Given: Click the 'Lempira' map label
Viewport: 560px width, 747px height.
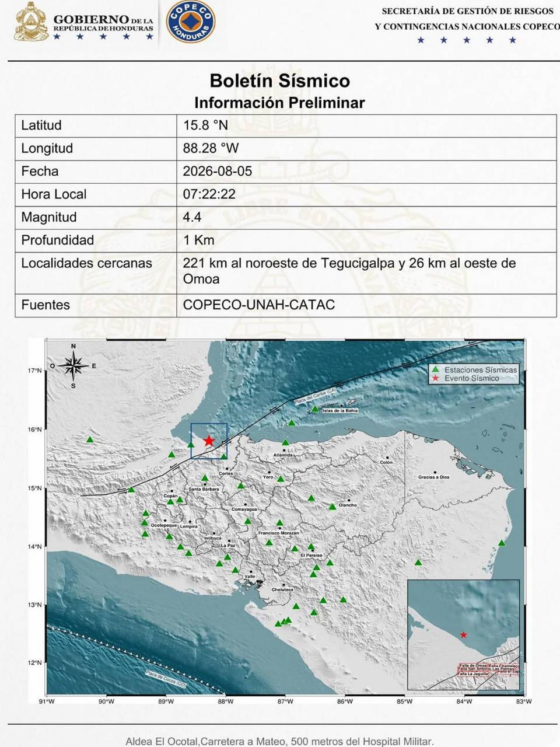Looking at the screenshot, I should coord(189,526).
